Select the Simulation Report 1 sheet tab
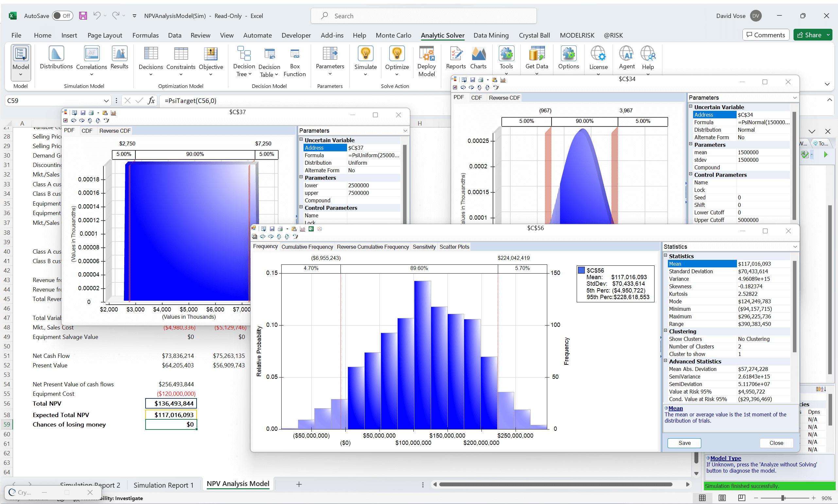838x504 pixels. [164, 485]
